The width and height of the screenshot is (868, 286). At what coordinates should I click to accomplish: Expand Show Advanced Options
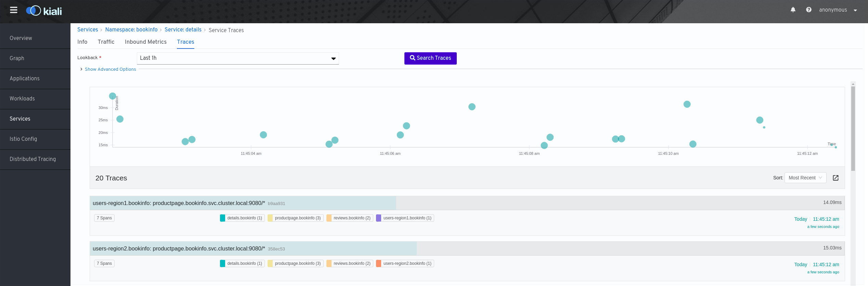tap(110, 69)
